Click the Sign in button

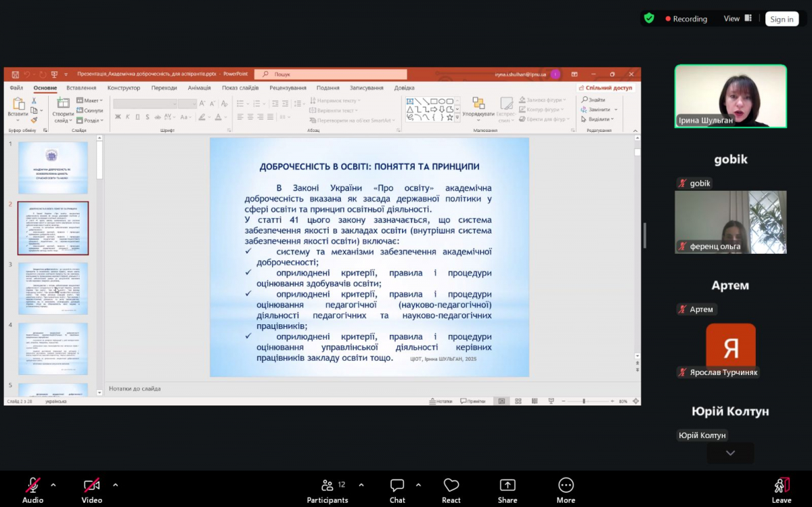pos(782,19)
